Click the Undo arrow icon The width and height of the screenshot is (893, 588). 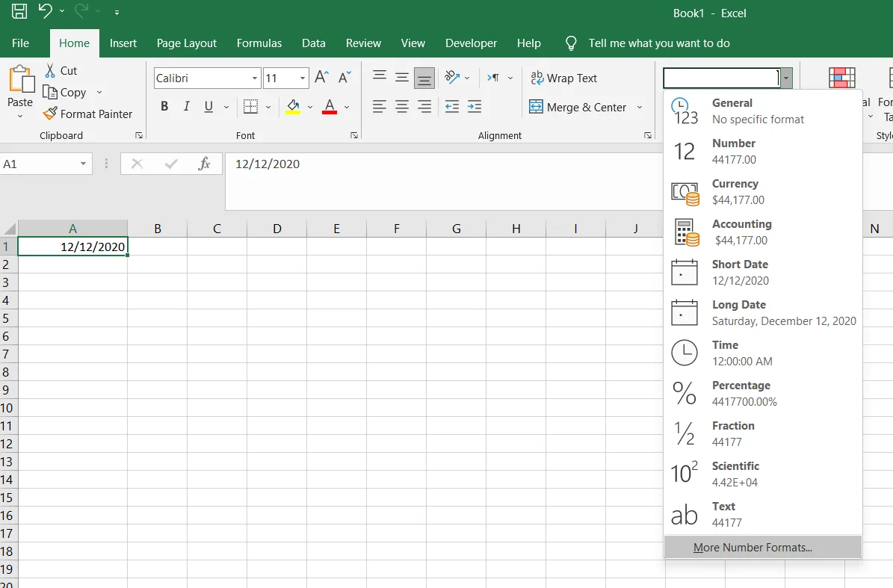(x=45, y=10)
